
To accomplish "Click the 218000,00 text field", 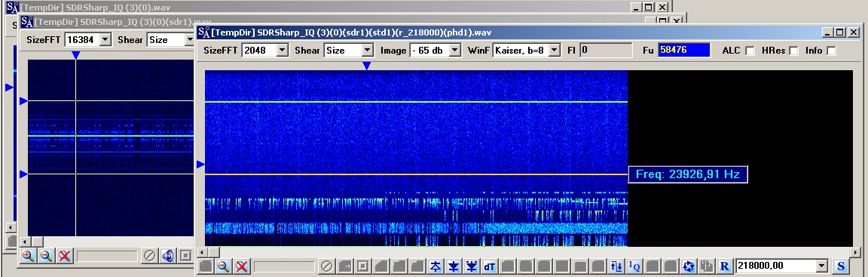I will [775, 266].
